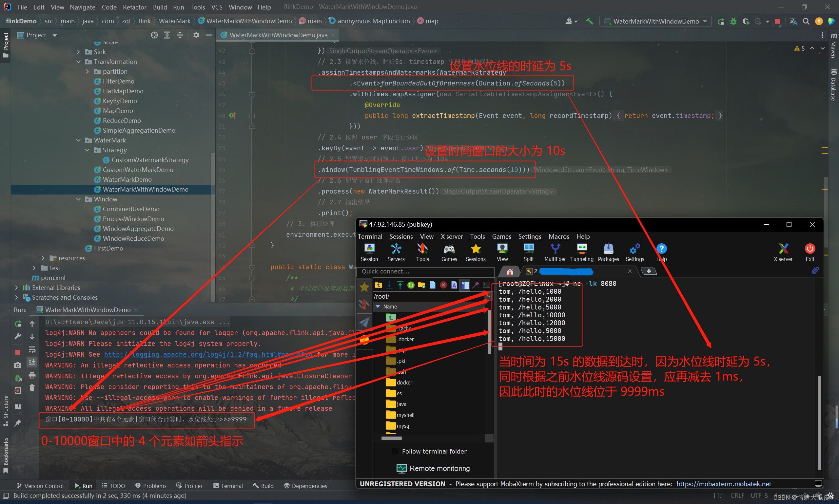Toggle soft-wrap in the Run console
Viewport: 839px width, 504px height.
pos(32,350)
